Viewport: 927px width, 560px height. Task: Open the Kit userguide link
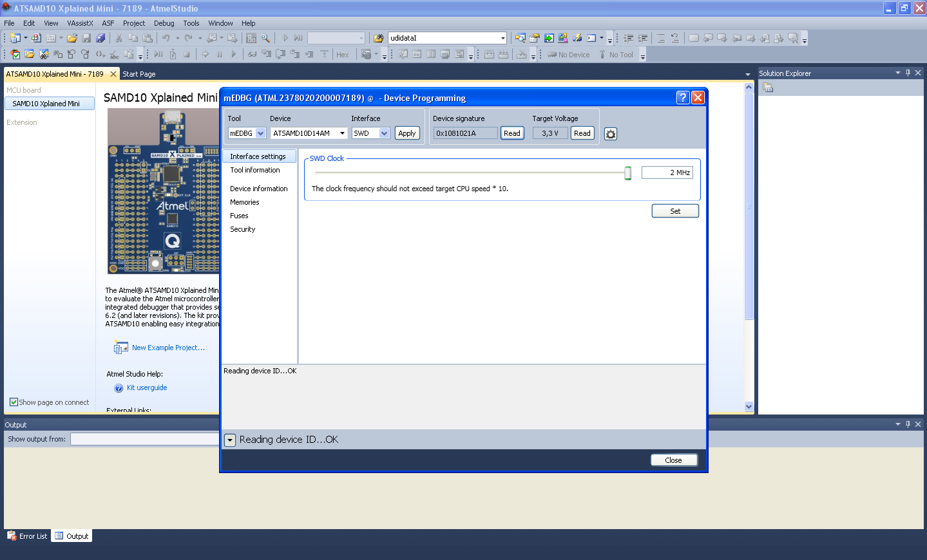point(147,387)
